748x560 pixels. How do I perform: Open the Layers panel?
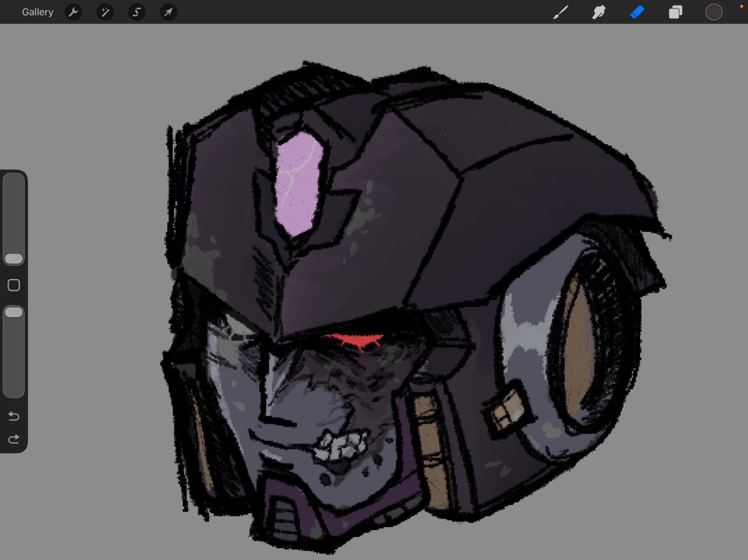[x=675, y=12]
